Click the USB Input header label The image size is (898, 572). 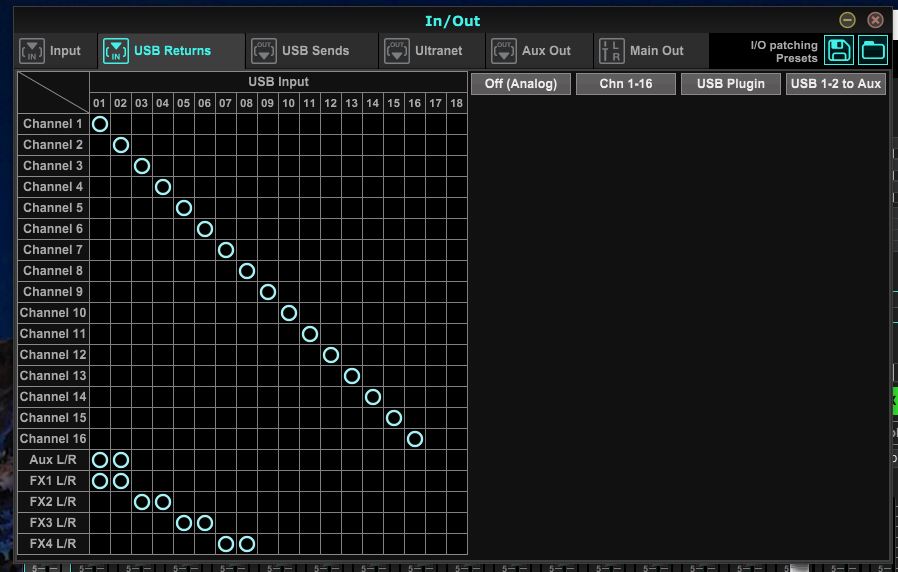[x=278, y=82]
